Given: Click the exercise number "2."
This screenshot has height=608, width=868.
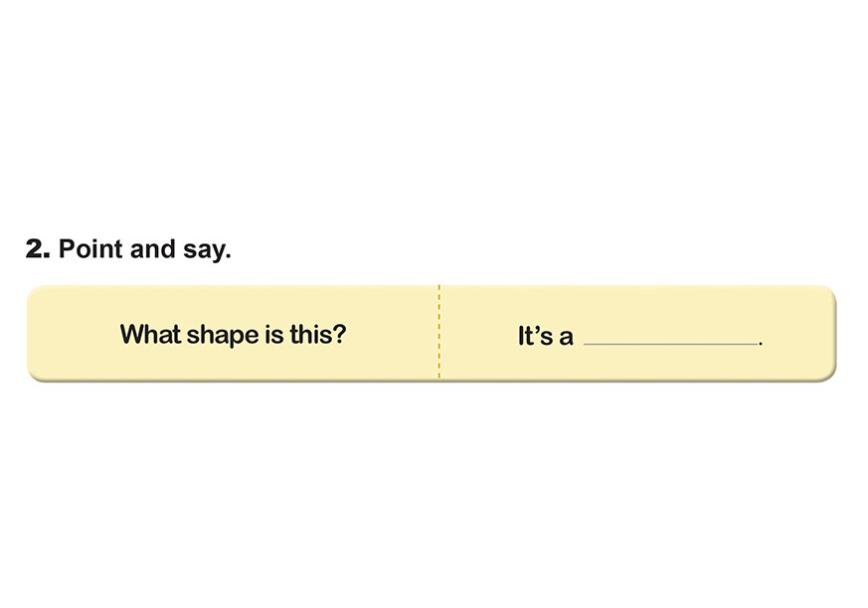Looking at the screenshot, I should point(37,249).
